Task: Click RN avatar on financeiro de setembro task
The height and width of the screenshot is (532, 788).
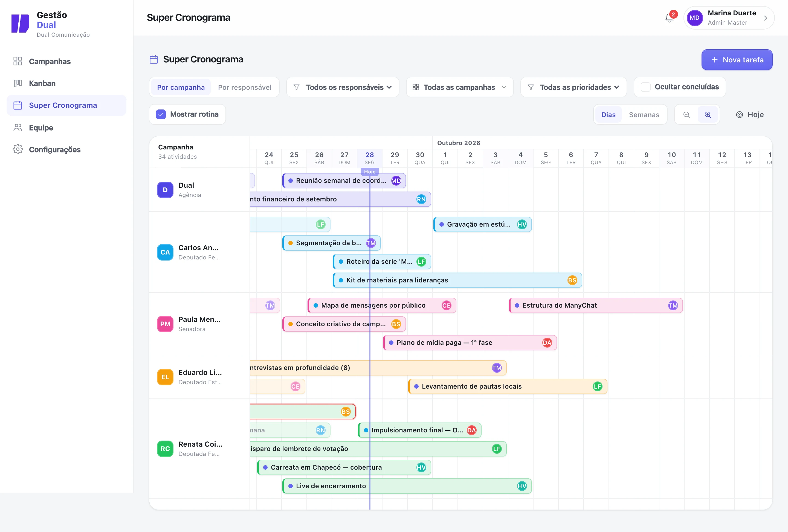Action: pos(421,199)
